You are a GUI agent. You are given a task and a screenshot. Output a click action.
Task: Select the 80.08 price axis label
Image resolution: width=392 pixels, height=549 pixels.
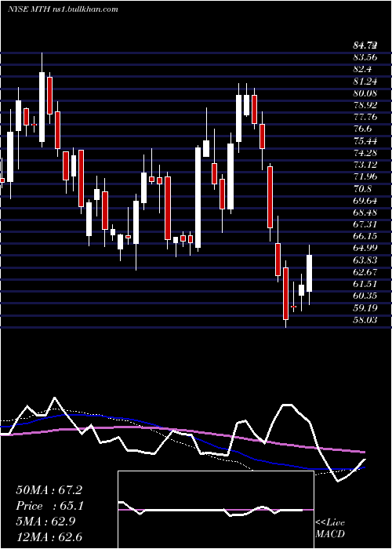pyautogui.click(x=365, y=93)
